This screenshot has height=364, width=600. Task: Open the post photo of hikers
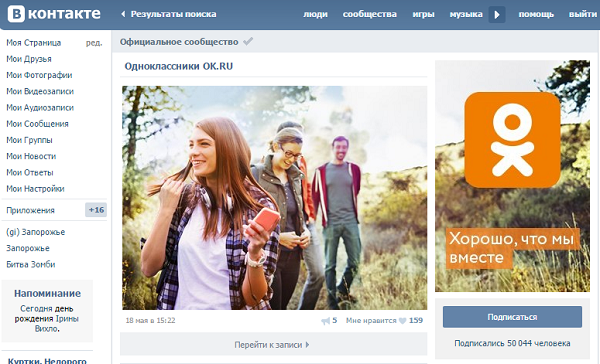click(x=274, y=198)
